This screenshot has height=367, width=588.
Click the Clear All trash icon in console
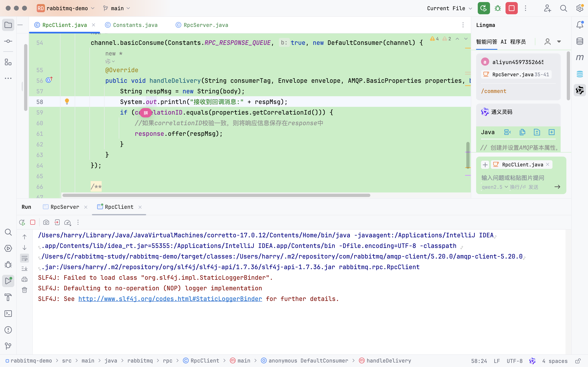[x=24, y=290]
